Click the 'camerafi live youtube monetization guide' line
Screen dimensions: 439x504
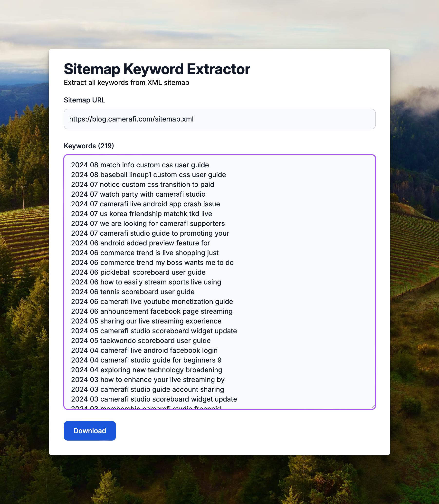coord(152,302)
